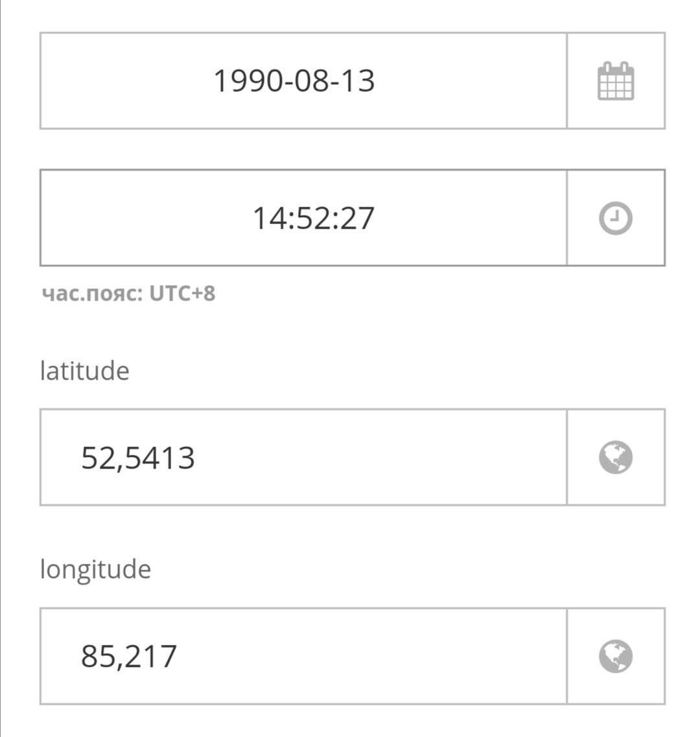Place cursor after 85,217 value

(x=178, y=657)
